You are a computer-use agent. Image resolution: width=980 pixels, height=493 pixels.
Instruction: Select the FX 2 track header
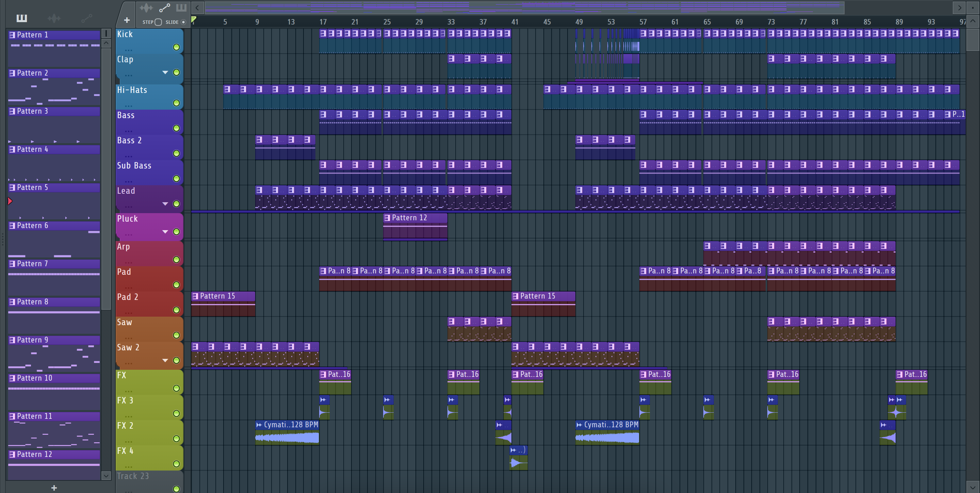149,432
